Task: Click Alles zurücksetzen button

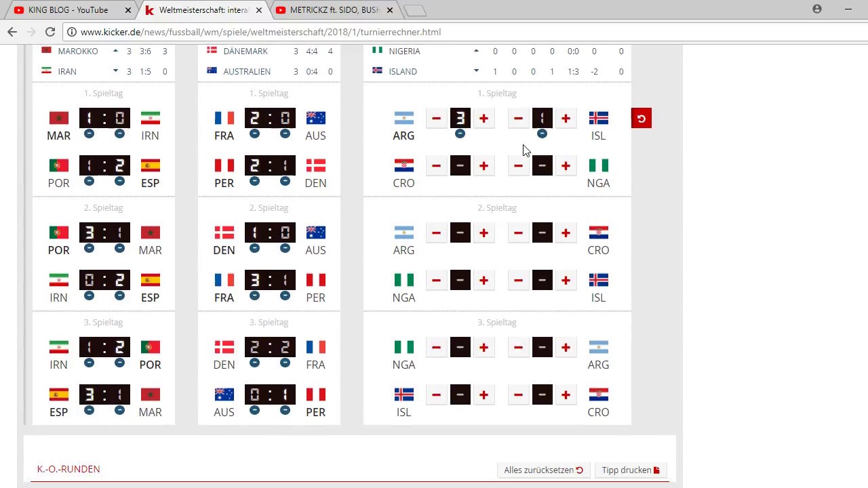Action: tap(543, 470)
